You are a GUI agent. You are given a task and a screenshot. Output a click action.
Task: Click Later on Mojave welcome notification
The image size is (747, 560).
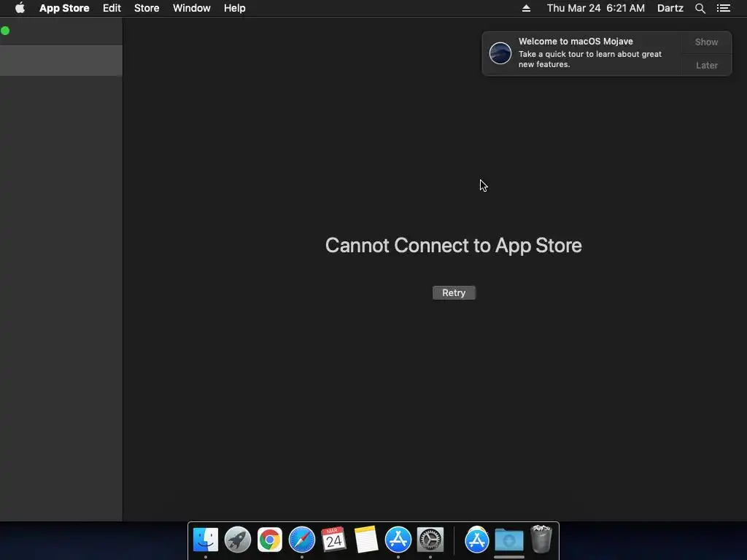coord(706,65)
